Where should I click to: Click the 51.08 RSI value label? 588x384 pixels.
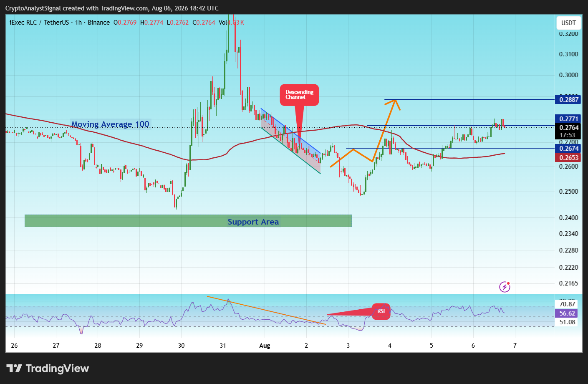coord(567,322)
